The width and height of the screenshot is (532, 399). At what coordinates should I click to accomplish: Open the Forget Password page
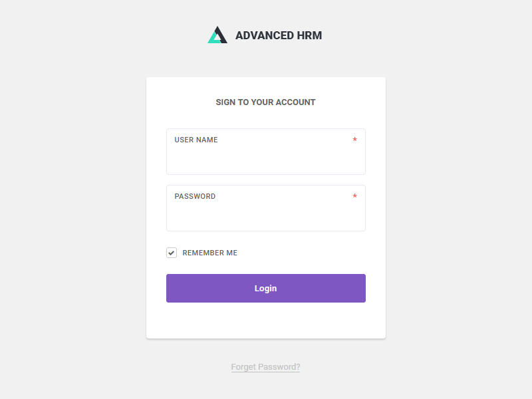point(265,366)
